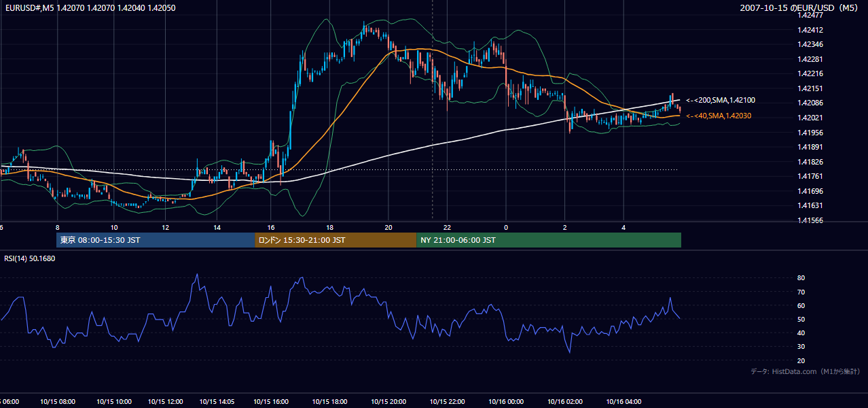Click the bottom time label 10/16 00:00
868x408 pixels.
(506, 402)
